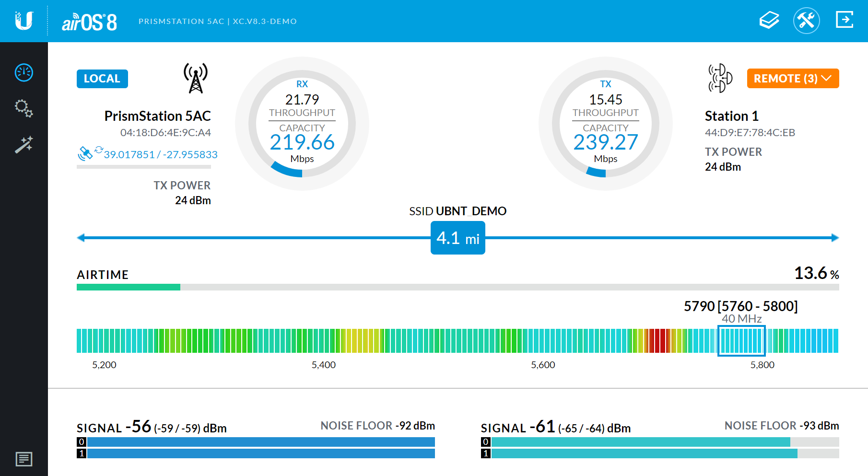The image size is (868, 476).
Task: Click MAC address 44:D9:E7:78:4C:EB
Action: click(750, 133)
